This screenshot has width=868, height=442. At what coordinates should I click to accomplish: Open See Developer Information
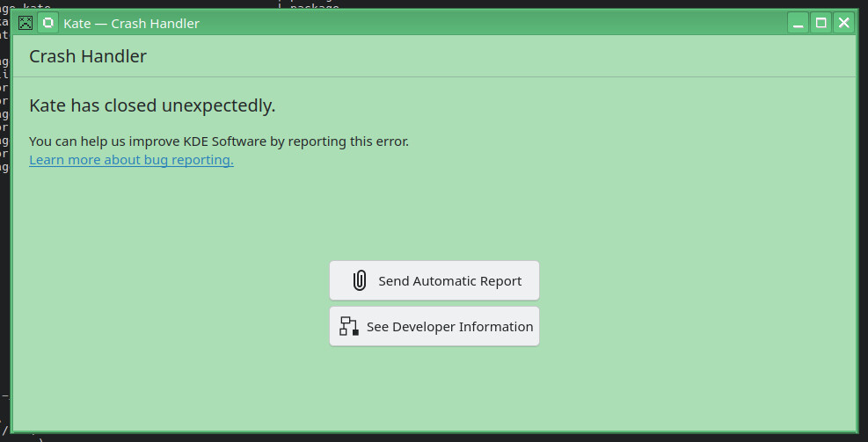(434, 326)
